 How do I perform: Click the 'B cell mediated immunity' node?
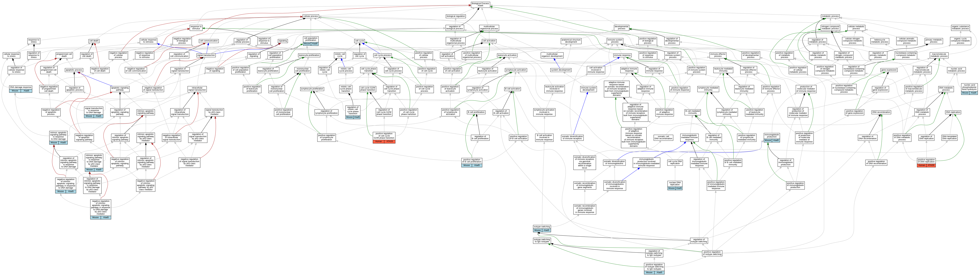pos(692,112)
